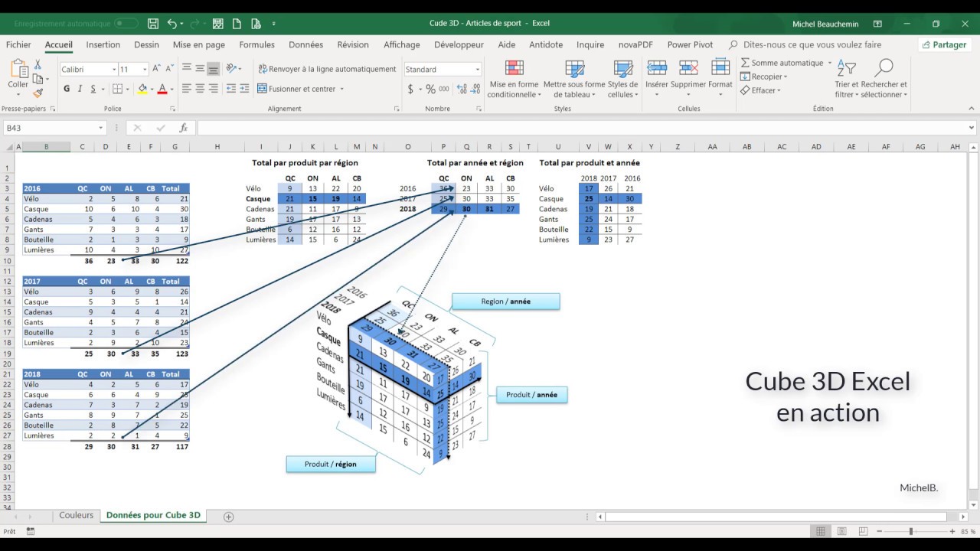Click the Undo arrow in the title bar
This screenshot has height=551, width=980.
(172, 24)
